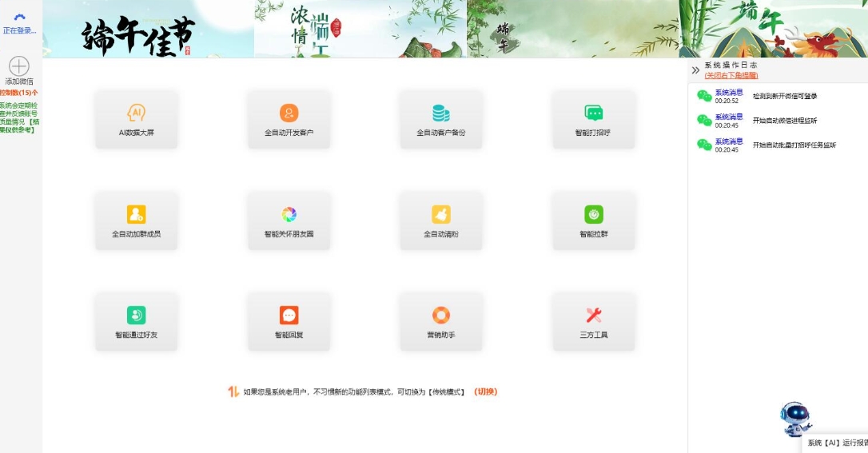The width and height of the screenshot is (868, 453).
Task: Open the AI数据大屏 dashboard tile
Action: pos(136,119)
